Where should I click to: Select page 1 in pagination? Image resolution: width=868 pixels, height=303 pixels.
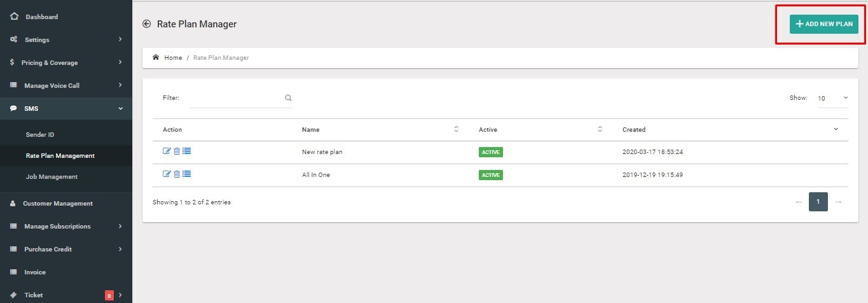click(818, 202)
